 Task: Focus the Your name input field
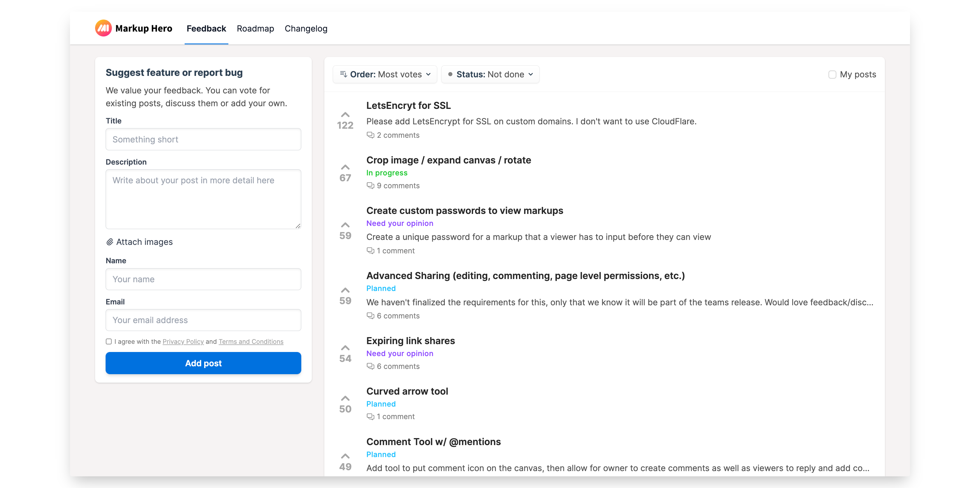pos(203,279)
